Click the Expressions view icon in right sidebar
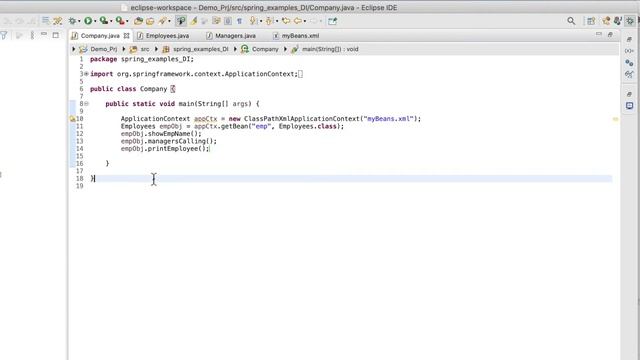 pyautogui.click(x=629, y=75)
